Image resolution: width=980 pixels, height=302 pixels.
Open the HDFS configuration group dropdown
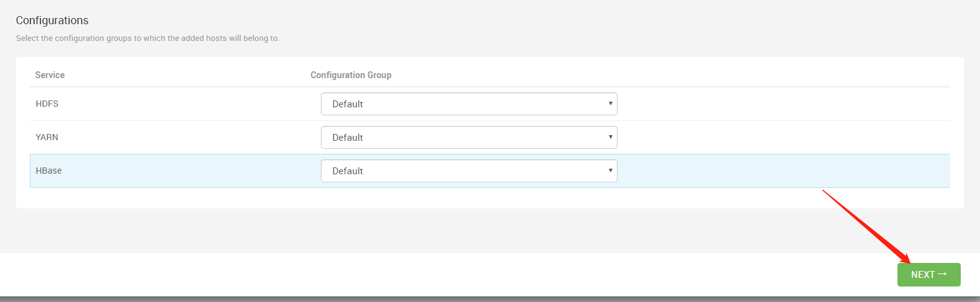click(469, 104)
